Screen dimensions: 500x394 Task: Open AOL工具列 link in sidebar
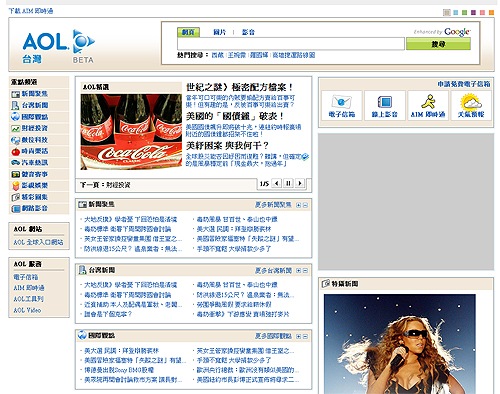tap(28, 299)
